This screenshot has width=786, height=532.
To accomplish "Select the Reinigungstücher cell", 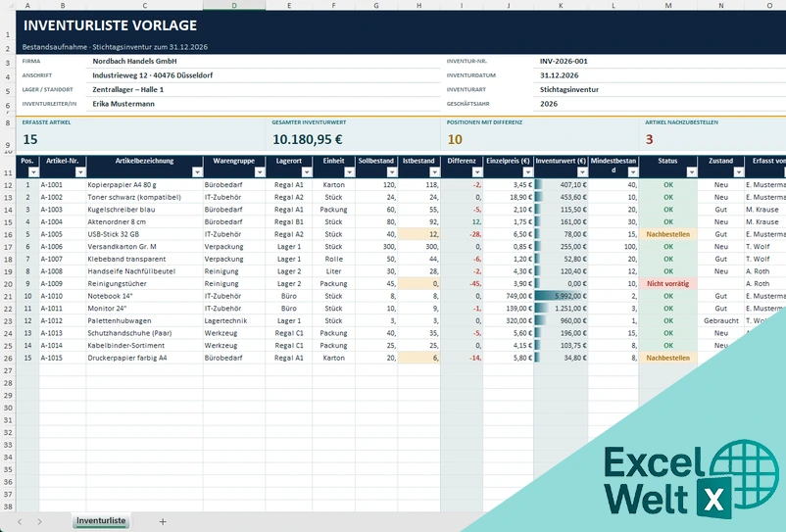I will pyautogui.click(x=144, y=283).
